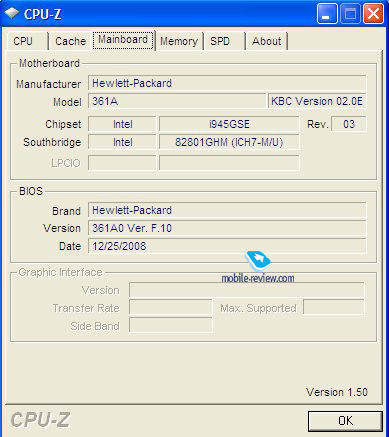
Task: Click the BIOS Version 361A0 Ver. F.10 field
Action: [227, 228]
